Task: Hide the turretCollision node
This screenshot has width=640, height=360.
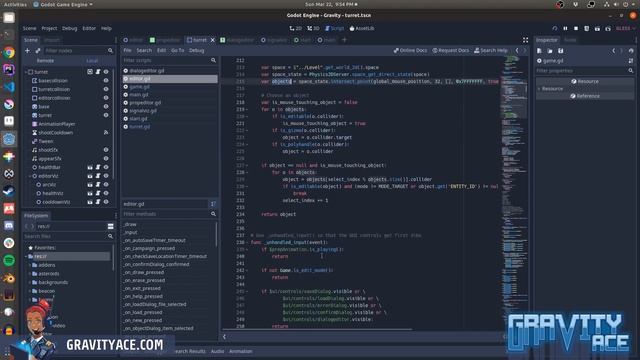Action: pos(106,89)
